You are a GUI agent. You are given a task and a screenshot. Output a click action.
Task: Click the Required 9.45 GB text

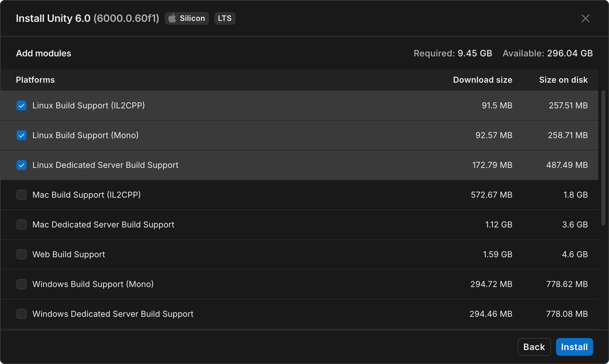pos(453,53)
